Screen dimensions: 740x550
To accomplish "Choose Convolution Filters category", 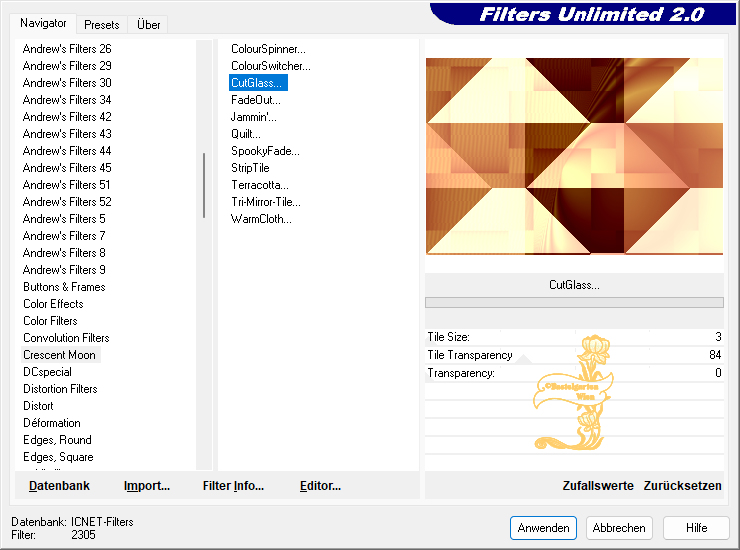I will [x=67, y=338].
